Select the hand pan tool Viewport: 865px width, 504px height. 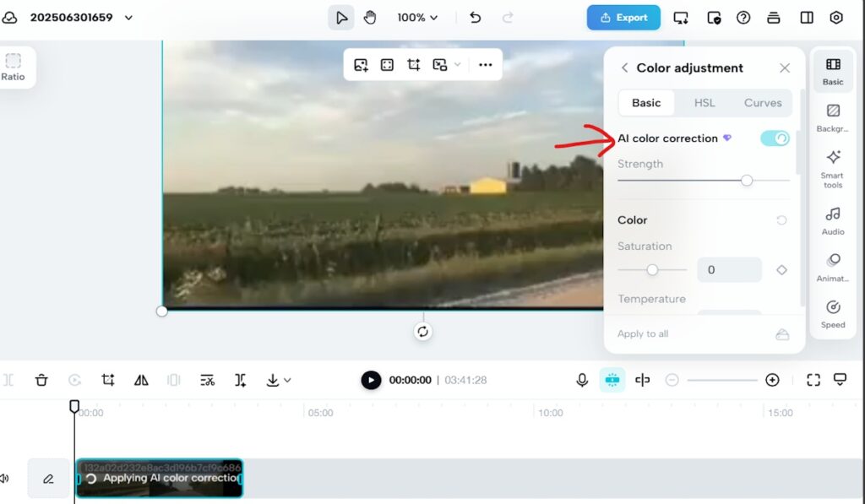tap(370, 17)
